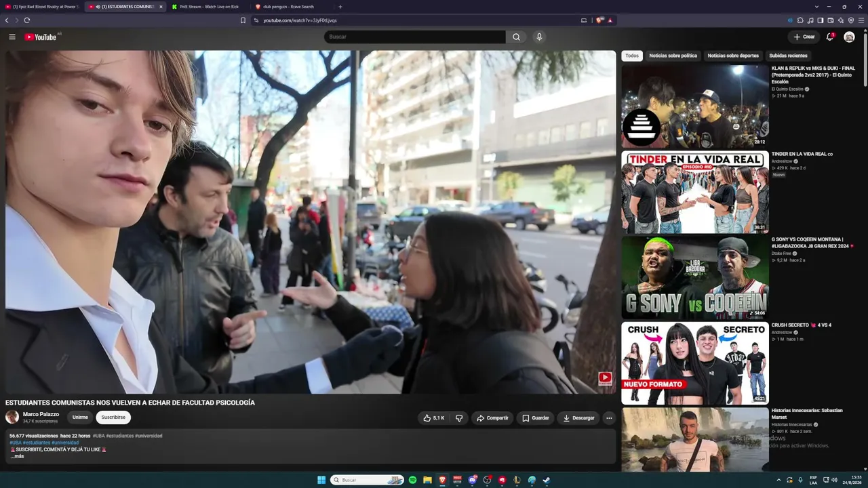
Task: Switch to the Epic Bad Blood Rivalry tab
Action: (42, 7)
